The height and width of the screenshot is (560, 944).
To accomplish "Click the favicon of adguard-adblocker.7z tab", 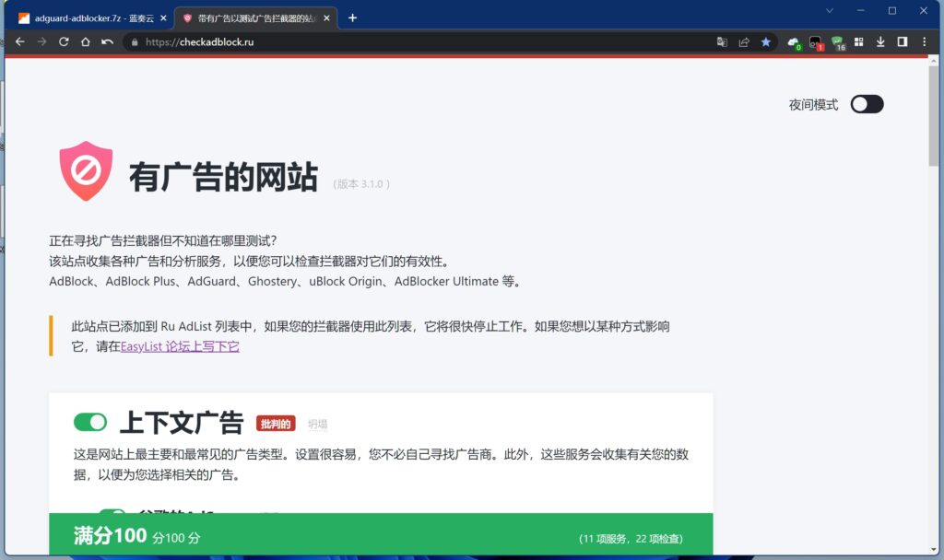I will [24, 18].
